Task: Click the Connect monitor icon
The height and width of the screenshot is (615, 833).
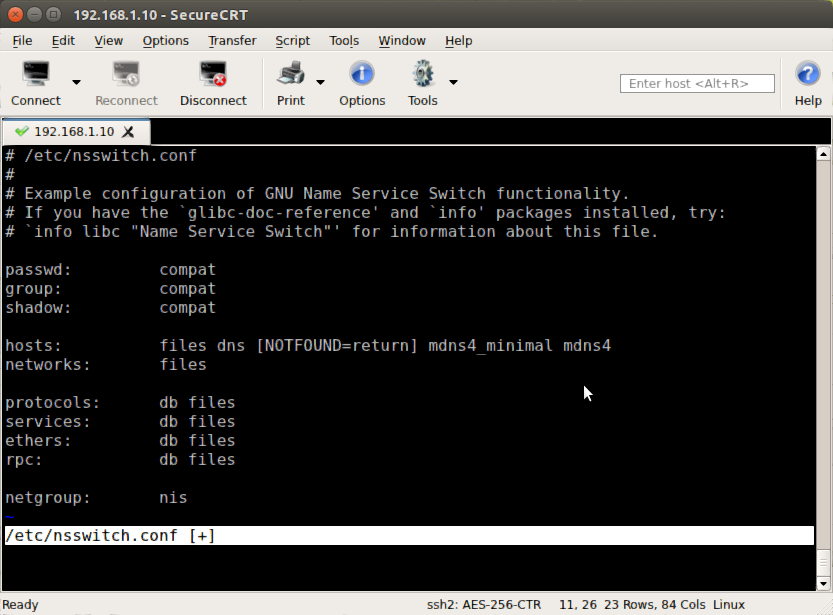Action: [x=36, y=74]
